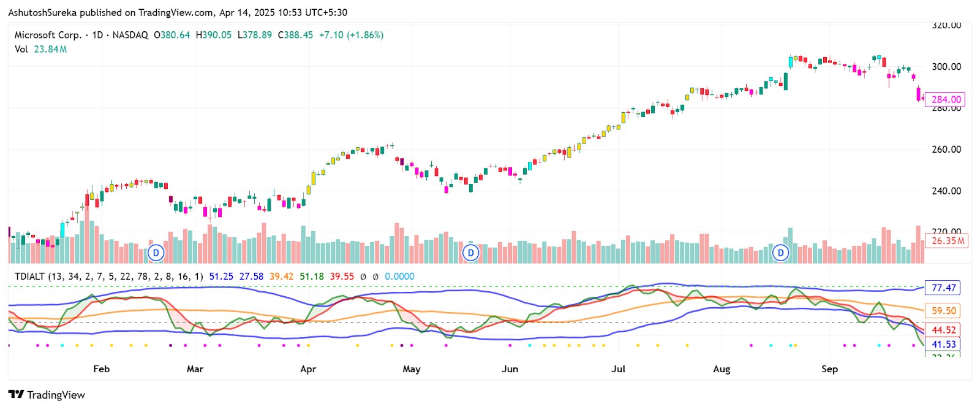Click the indicator legend value 51.25

tap(221, 277)
